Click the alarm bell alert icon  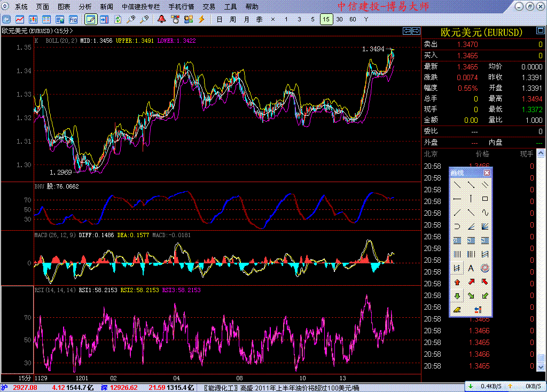coord(161,19)
